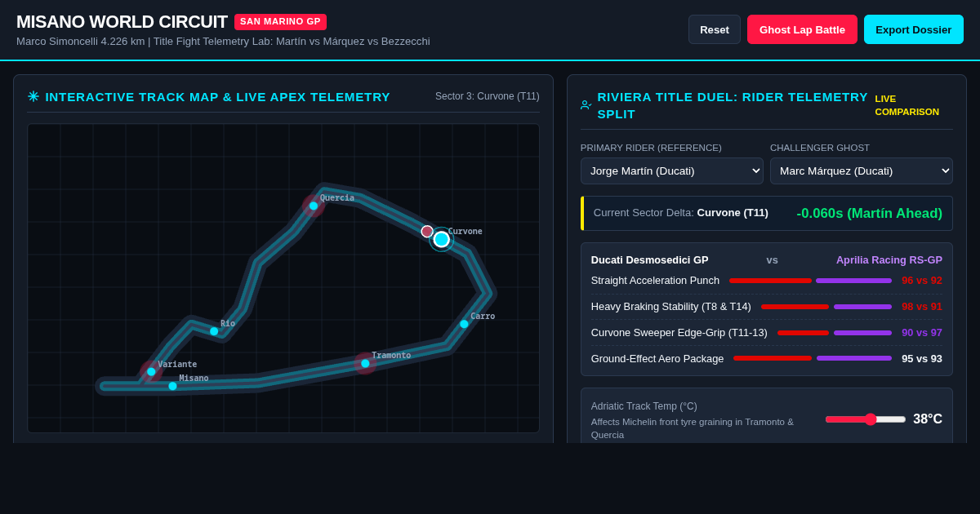
Task: Adjust the Adriatic Track Temp slider
Action: pyautogui.click(x=866, y=419)
